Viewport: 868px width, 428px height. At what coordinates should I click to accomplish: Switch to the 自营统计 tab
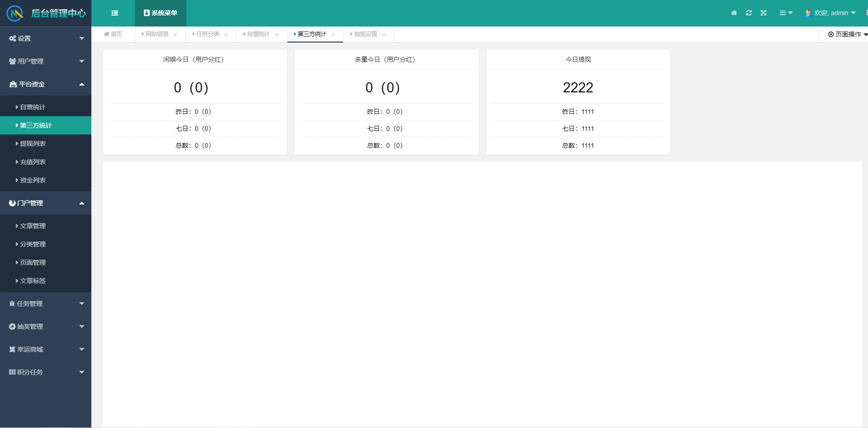[258, 34]
